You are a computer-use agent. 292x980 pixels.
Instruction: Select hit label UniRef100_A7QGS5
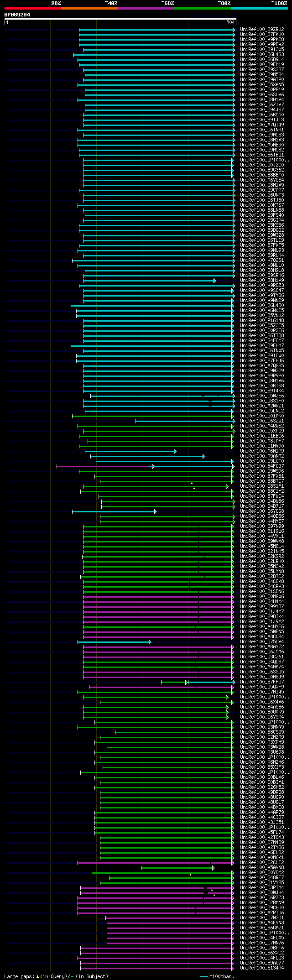pos(262,365)
